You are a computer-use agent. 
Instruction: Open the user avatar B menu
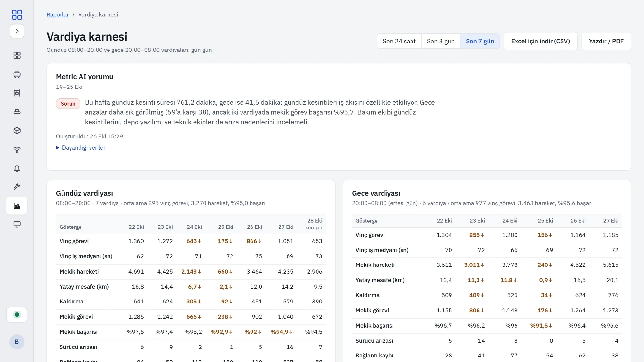click(17, 342)
